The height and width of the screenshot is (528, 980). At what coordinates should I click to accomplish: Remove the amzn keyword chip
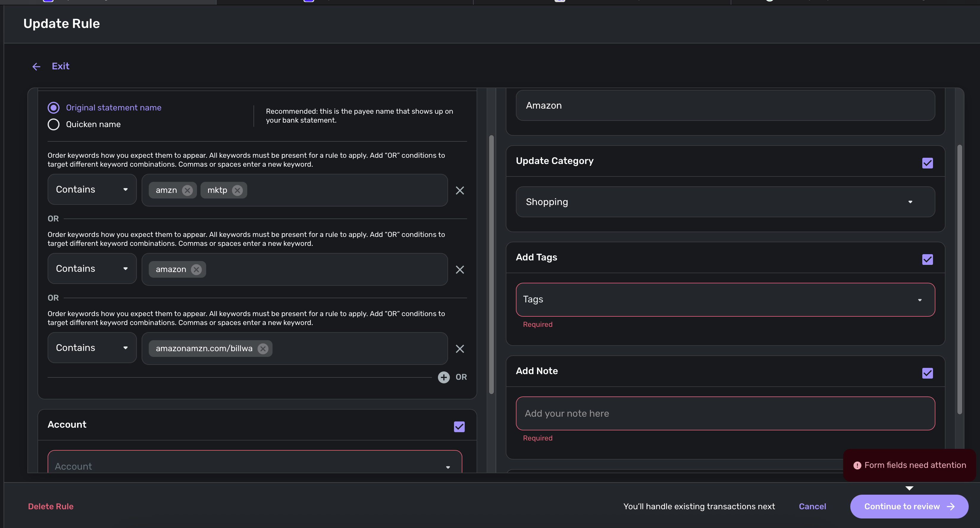click(187, 190)
